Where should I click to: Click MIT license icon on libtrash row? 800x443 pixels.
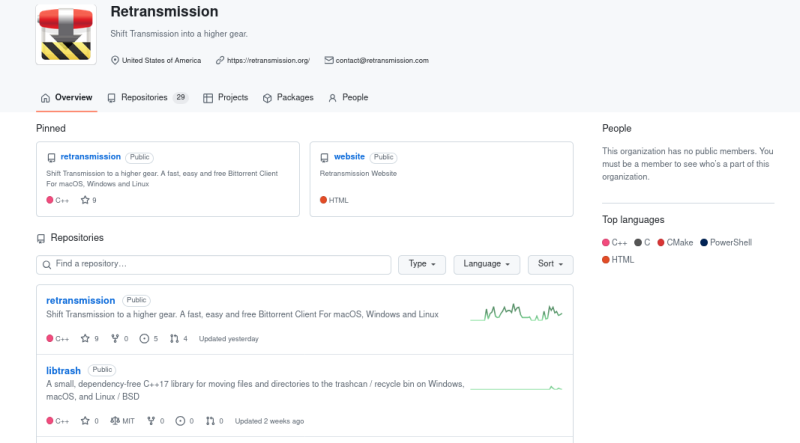(115, 421)
